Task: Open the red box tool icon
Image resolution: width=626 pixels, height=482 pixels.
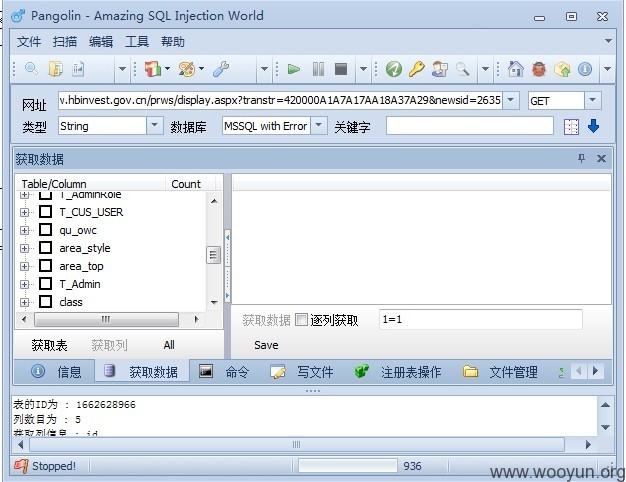Action: coord(153,69)
